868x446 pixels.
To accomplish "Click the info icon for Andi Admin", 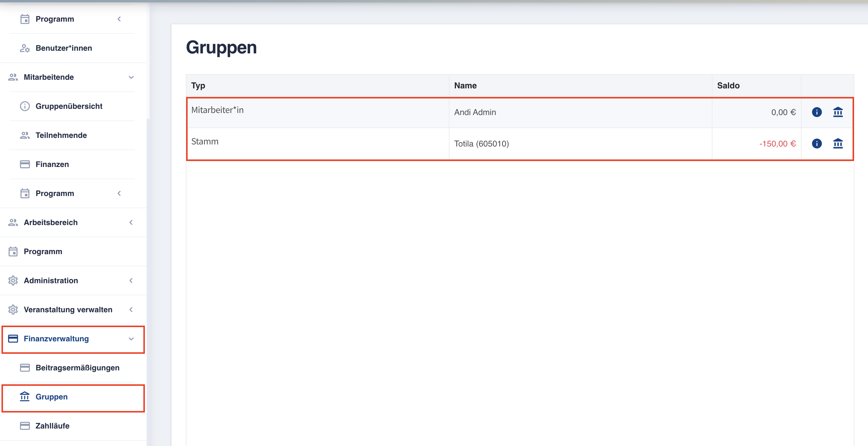I will pyautogui.click(x=816, y=112).
